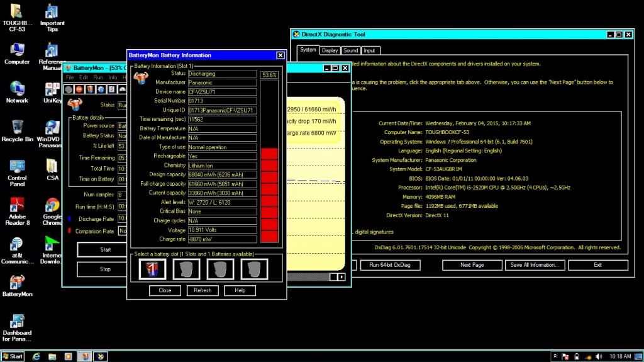Click the Action Center flag tray icon
The width and height of the screenshot is (644, 362).
(565, 357)
